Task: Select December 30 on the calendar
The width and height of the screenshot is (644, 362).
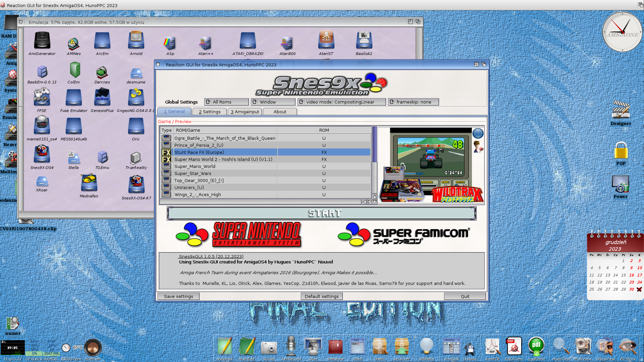Action: (x=631, y=289)
